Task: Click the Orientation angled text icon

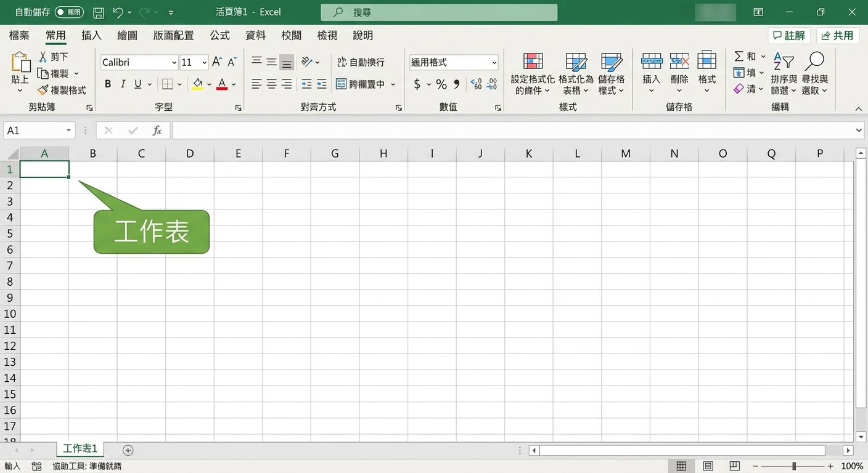Action: click(306, 62)
